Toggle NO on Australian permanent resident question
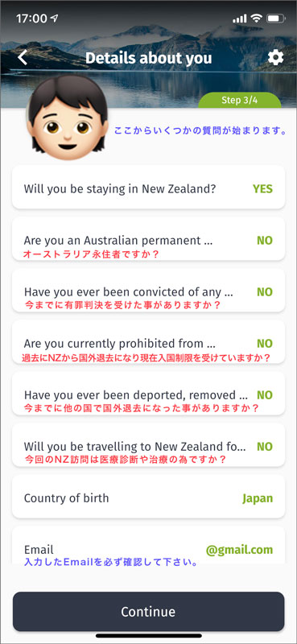297x644 pixels. 265,240
